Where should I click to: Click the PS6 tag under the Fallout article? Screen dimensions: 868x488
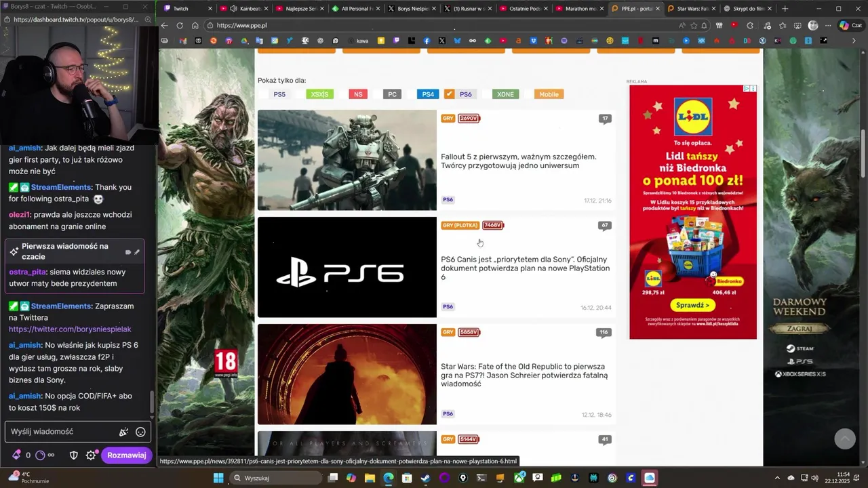click(x=448, y=200)
